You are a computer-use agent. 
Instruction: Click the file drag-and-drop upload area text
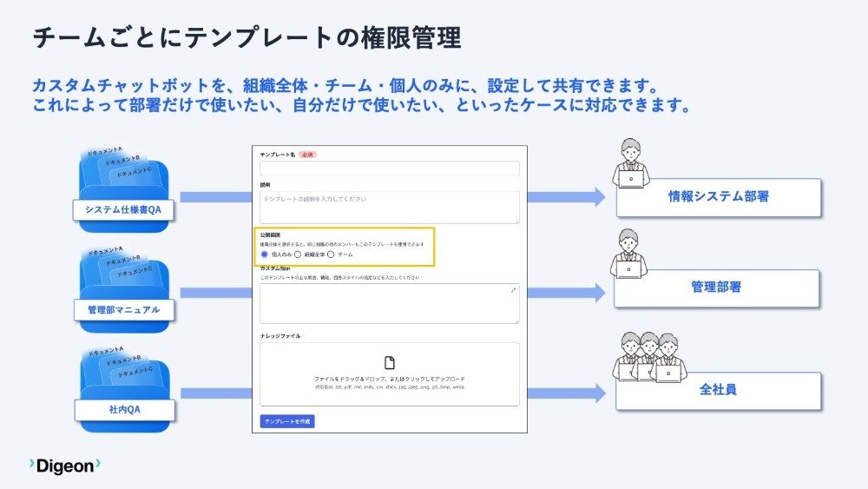tap(389, 380)
